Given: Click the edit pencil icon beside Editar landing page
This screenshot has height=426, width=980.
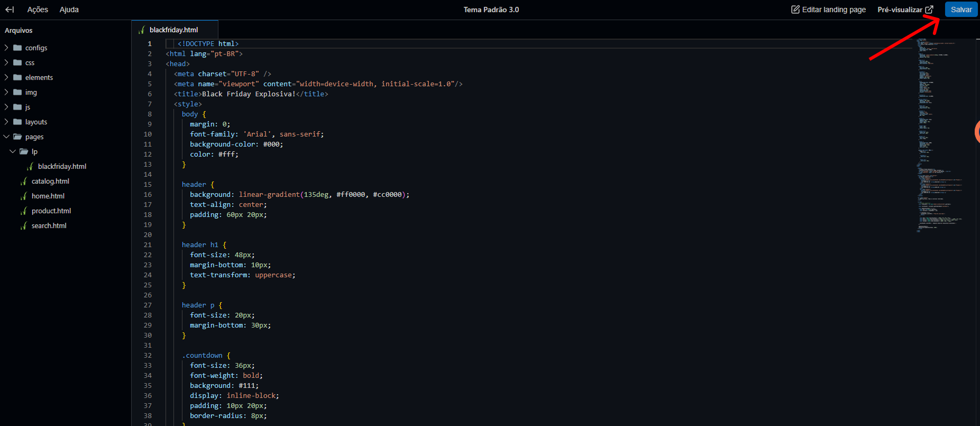Looking at the screenshot, I should [x=795, y=10].
